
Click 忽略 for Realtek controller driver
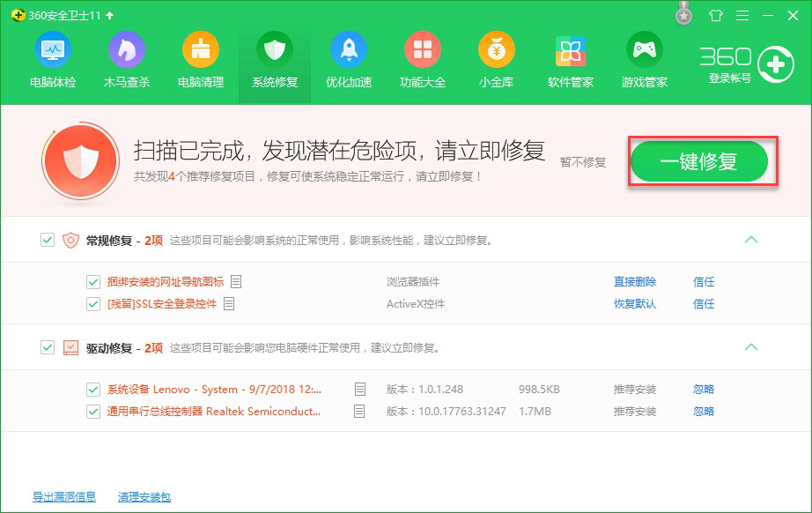click(704, 412)
